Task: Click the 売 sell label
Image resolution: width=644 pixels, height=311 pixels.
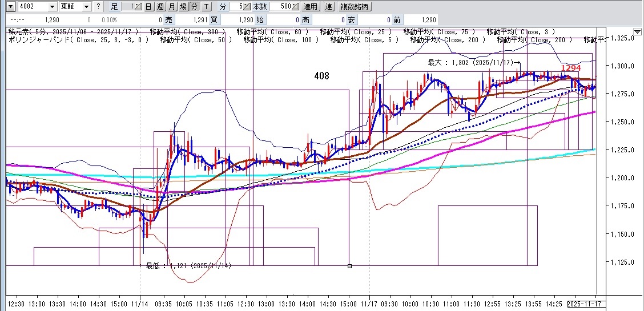Action: point(169,20)
